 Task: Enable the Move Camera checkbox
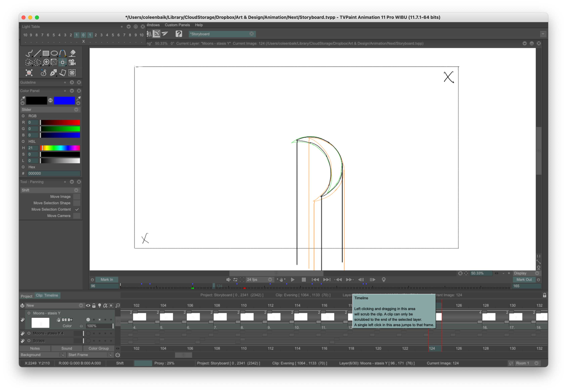tap(77, 216)
